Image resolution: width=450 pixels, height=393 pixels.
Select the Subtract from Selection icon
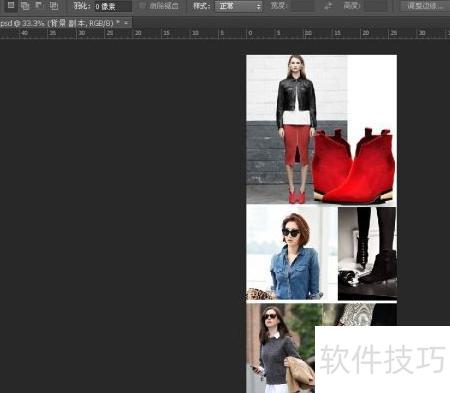pyautogui.click(x=39, y=5)
